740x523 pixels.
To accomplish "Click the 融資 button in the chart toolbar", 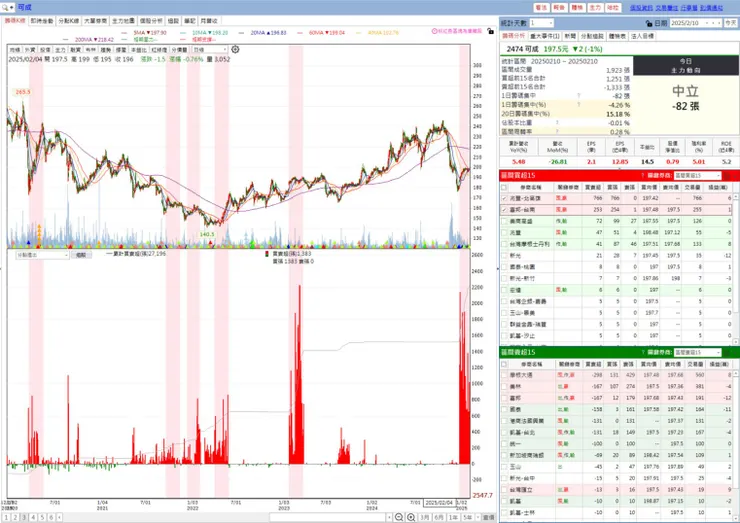I will click(x=76, y=50).
